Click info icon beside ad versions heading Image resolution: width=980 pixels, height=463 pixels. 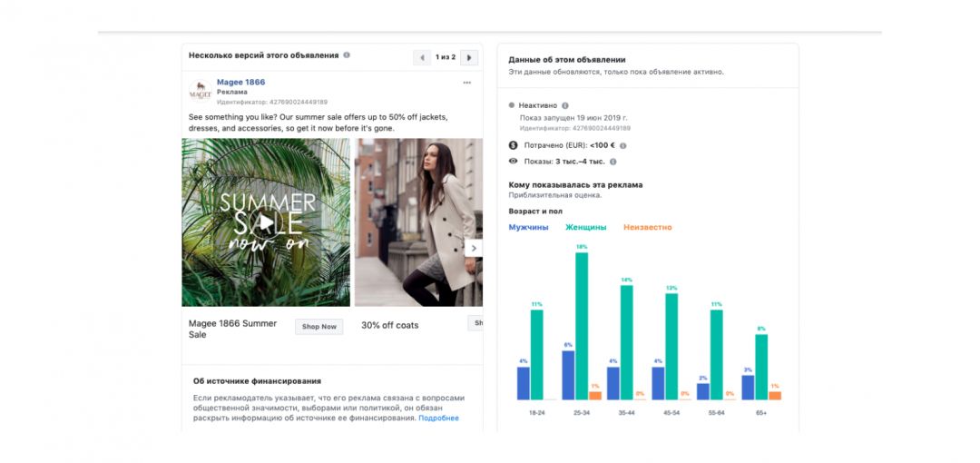pos(347,55)
